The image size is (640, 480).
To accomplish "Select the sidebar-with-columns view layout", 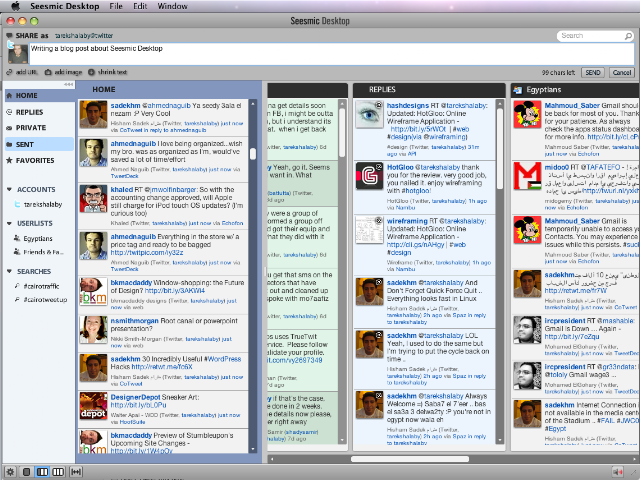I will pos(42,472).
